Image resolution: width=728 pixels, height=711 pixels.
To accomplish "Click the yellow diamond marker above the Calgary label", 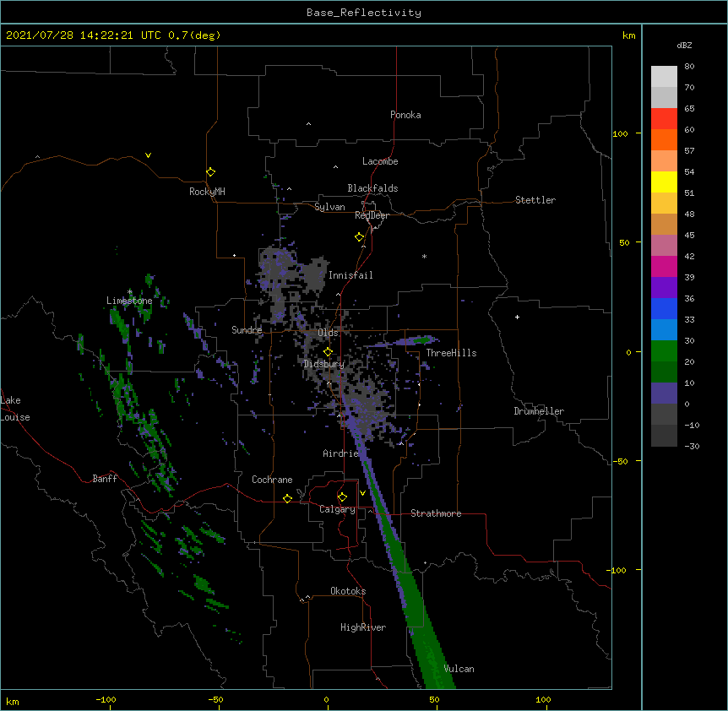I will [342, 497].
